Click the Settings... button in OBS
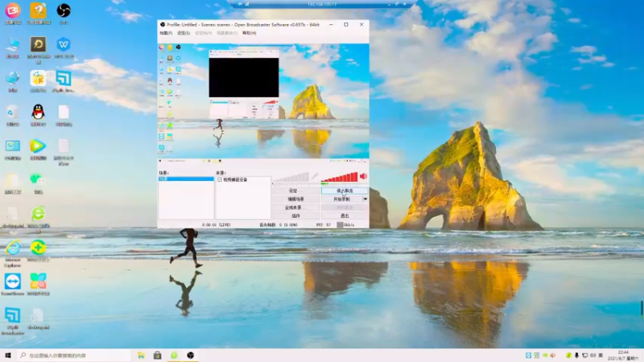 point(295,191)
